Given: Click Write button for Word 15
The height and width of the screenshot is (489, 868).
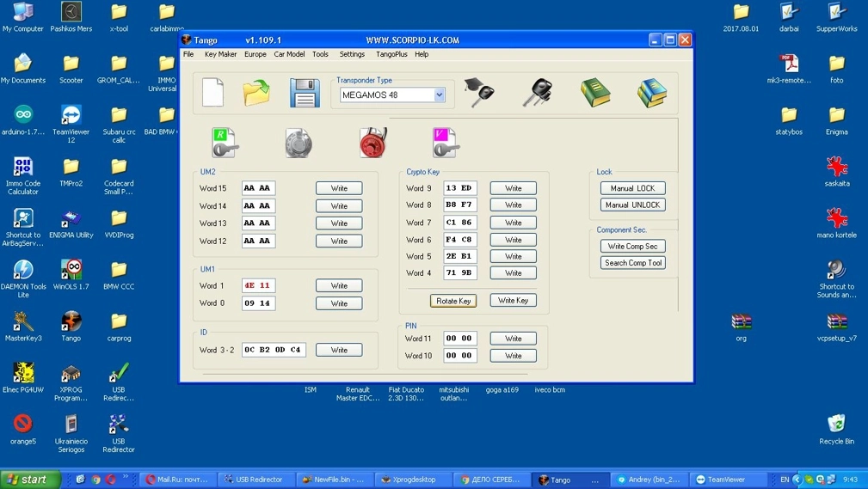Looking at the screenshot, I should pyautogui.click(x=339, y=188).
